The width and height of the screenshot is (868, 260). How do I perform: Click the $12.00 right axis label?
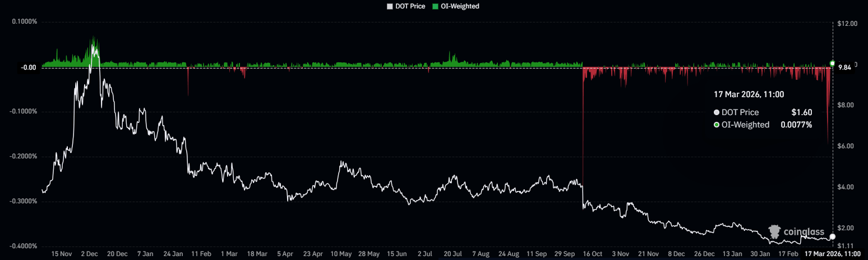coord(847,24)
